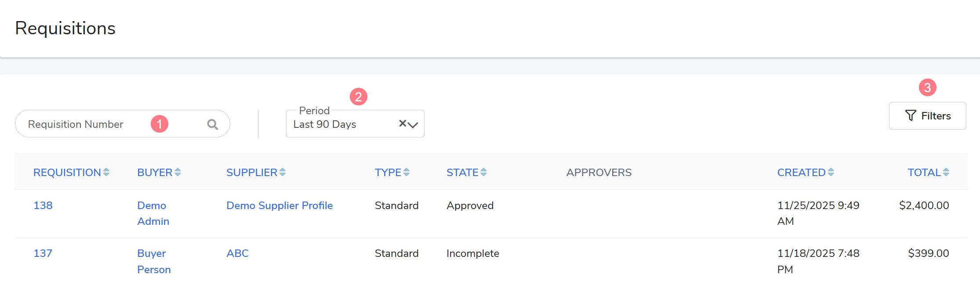Click the Approvers column header
This screenshot has height=285, width=980.
pyautogui.click(x=599, y=173)
